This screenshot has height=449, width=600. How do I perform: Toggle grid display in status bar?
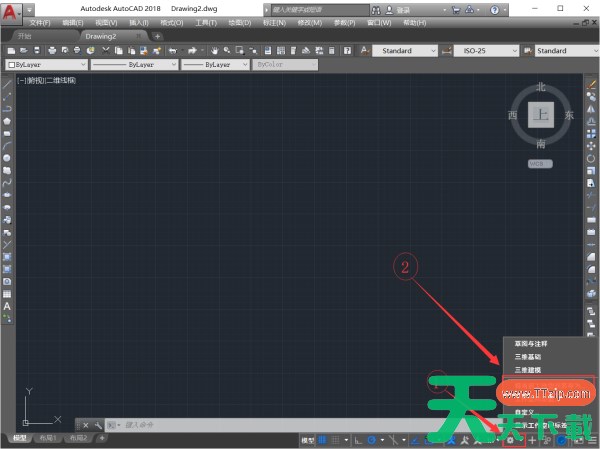(323, 440)
